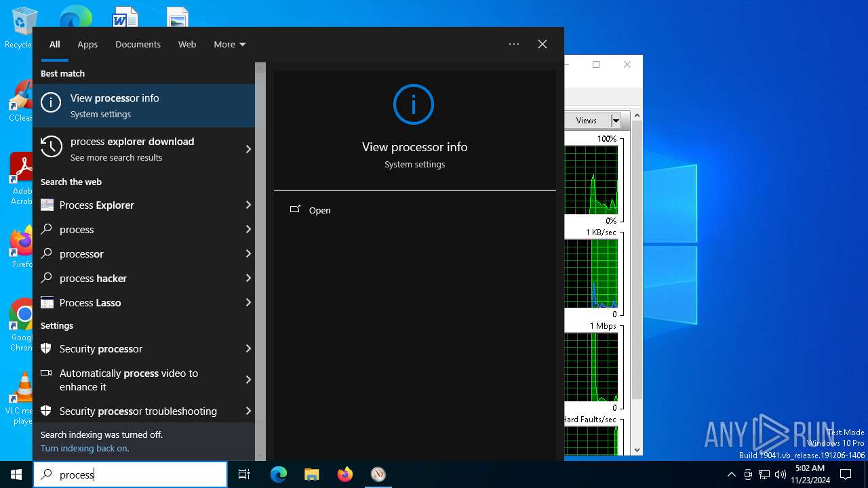Screen dimensions: 868x488
Task: Select 'Security processor troubleshooting' setting
Action: 144,411
